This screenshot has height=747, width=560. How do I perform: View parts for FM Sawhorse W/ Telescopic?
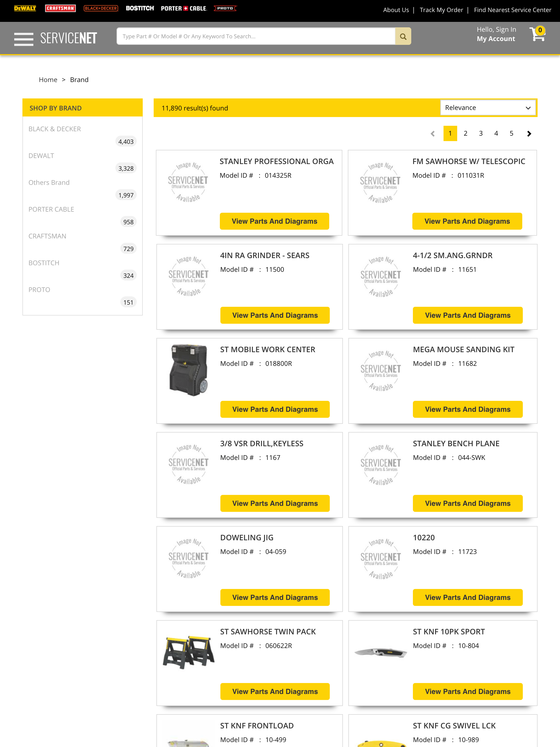pos(467,221)
